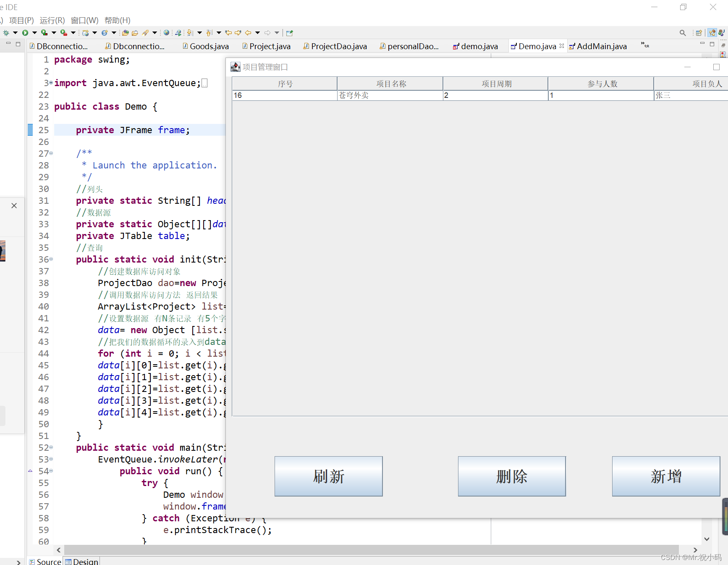
Task: Open the 窗口(W) menu
Action: [85, 20]
